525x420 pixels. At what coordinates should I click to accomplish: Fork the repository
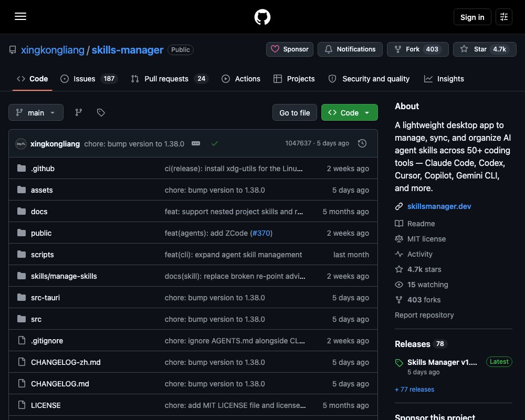click(x=417, y=49)
